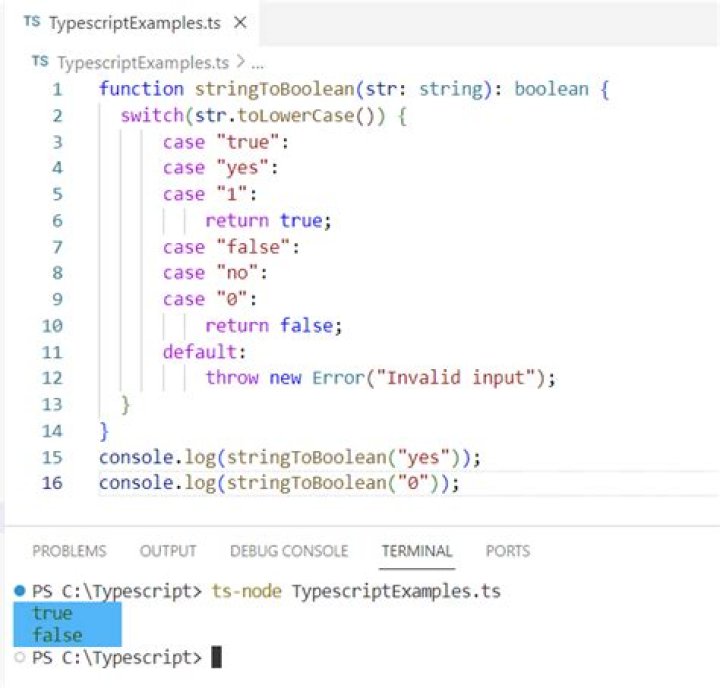Click the TS icon in breadcrumb bar
This screenshot has width=720, height=688.
point(40,61)
